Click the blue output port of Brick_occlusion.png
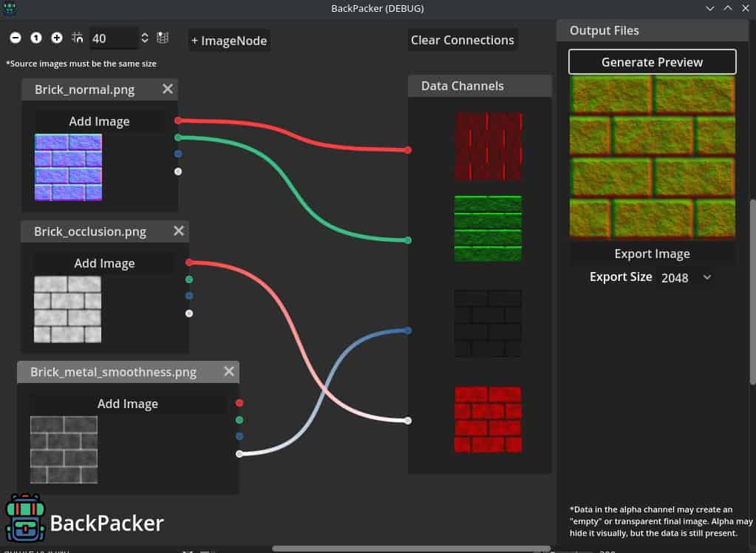The width and height of the screenshot is (756, 553). click(x=189, y=296)
